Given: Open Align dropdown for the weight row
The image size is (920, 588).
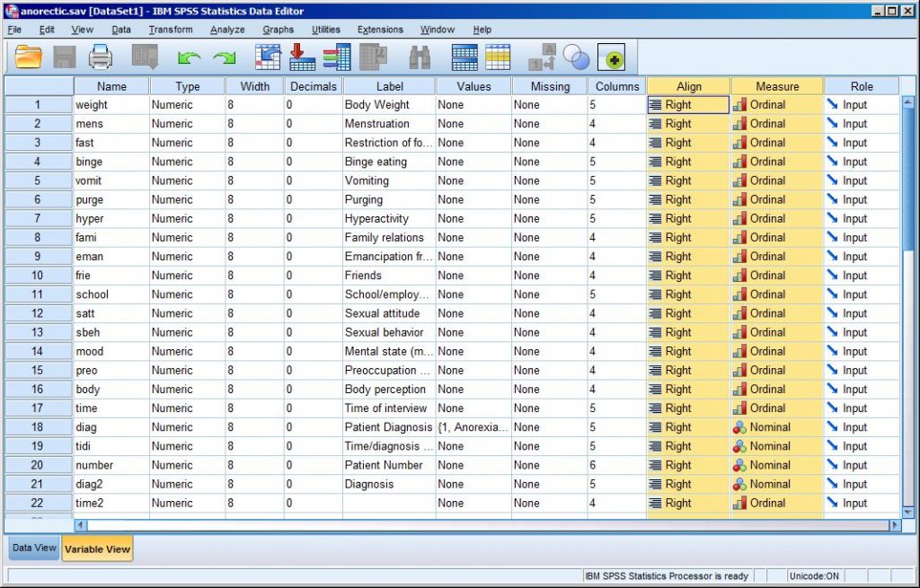Looking at the screenshot, I should tap(688, 105).
